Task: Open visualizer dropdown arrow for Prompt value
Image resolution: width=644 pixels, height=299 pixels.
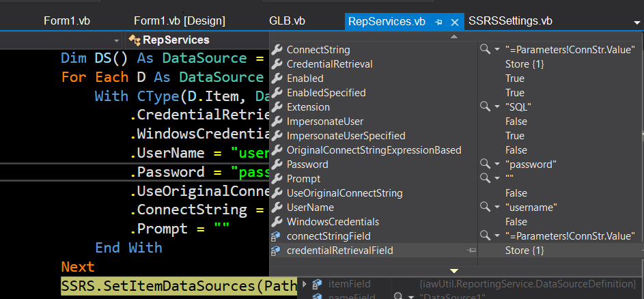Action: pos(496,179)
